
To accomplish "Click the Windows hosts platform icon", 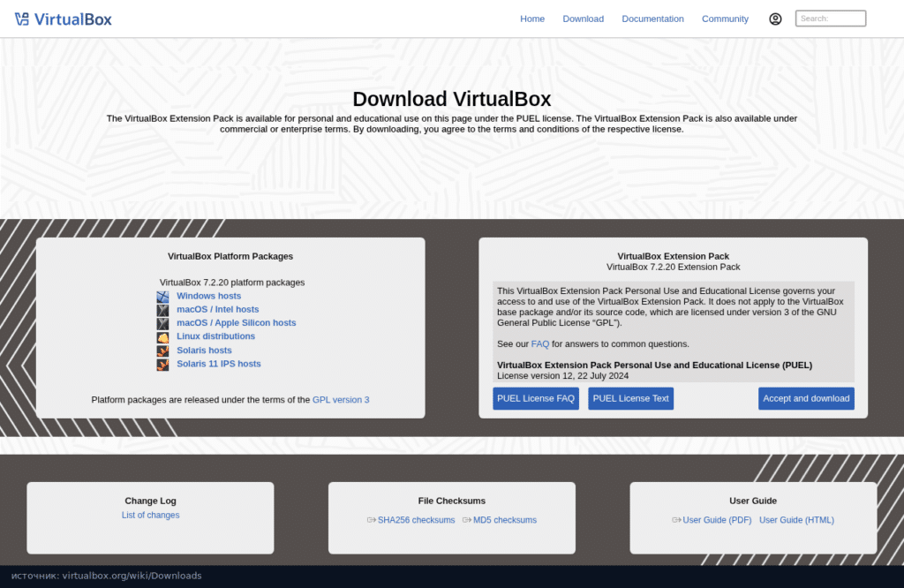I will 163,297.
